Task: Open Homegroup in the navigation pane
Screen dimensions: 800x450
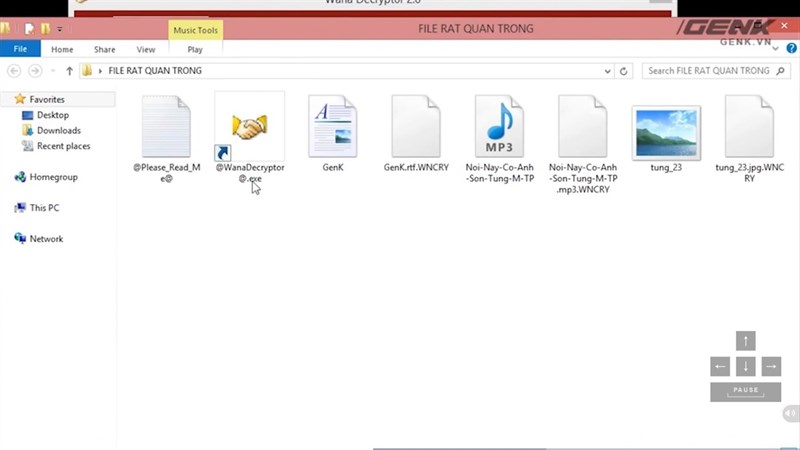Action: pyautogui.click(x=53, y=177)
